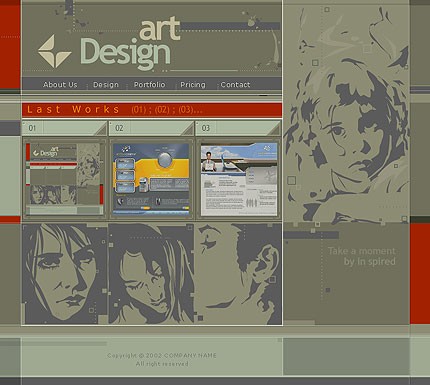Open the blue and yellow website thumbnail

point(151,179)
